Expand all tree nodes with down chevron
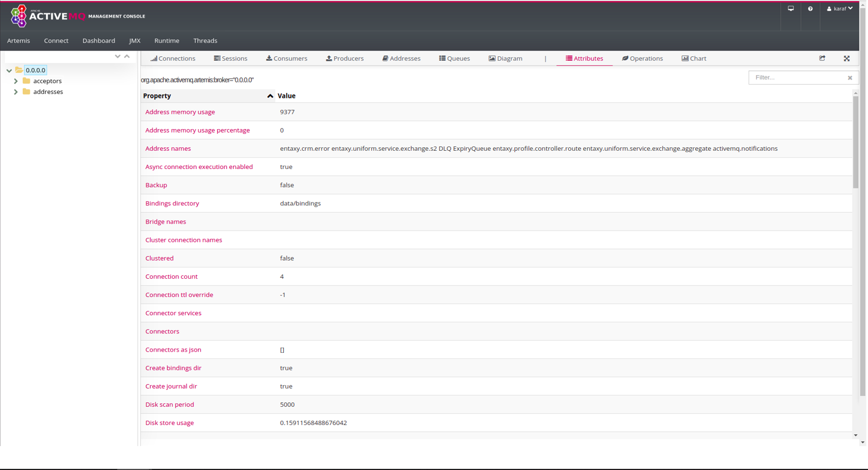This screenshot has height=470, width=868. pos(117,56)
